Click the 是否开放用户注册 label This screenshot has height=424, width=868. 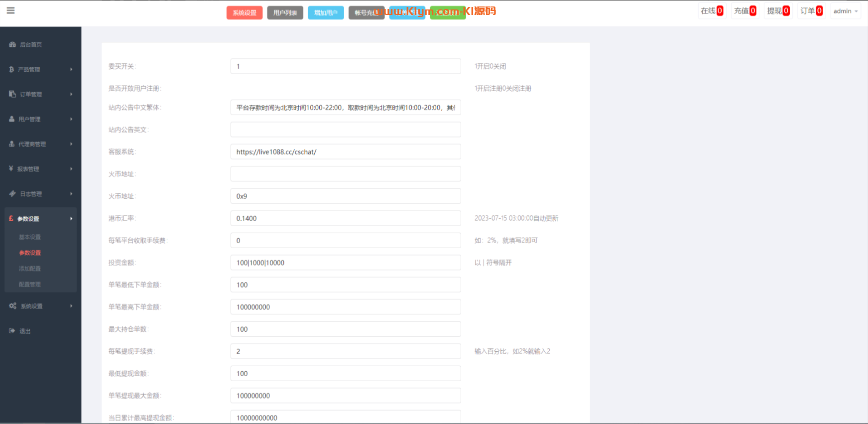coord(135,89)
